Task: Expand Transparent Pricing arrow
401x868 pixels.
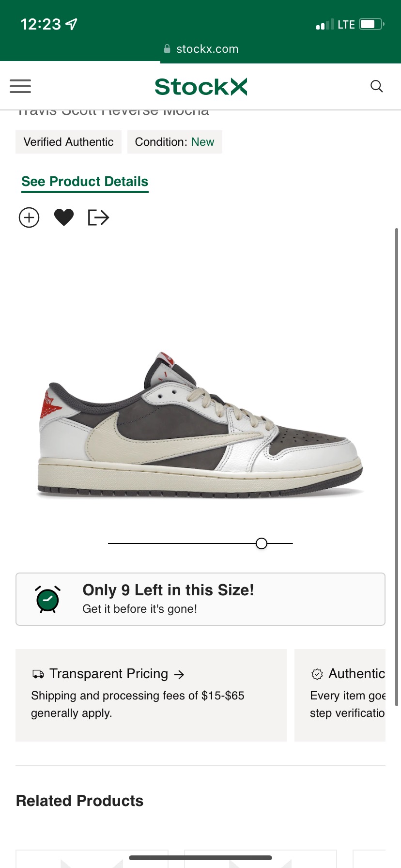Action: pos(179,674)
